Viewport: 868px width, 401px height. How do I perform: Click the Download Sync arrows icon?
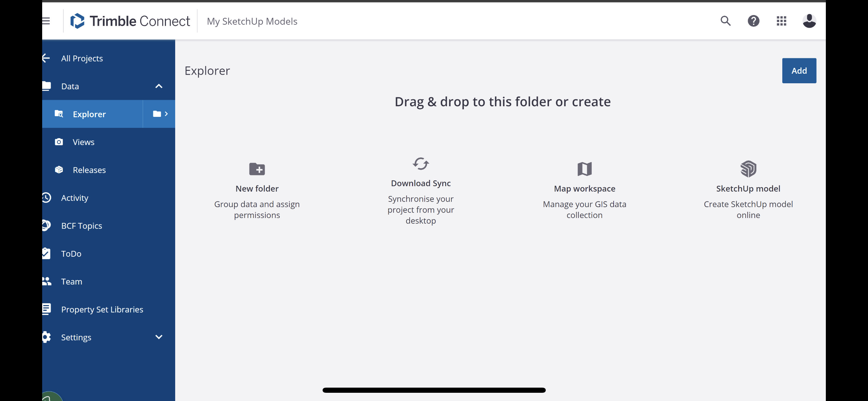[421, 164]
